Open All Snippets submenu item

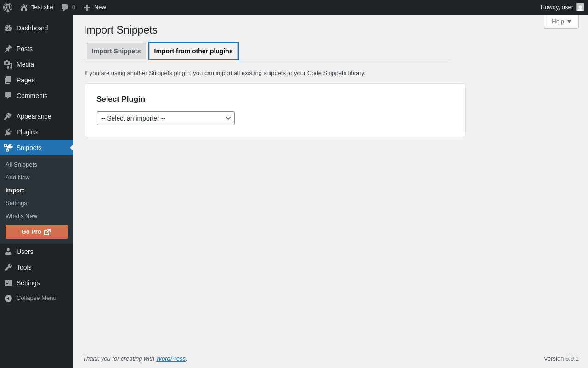click(x=21, y=165)
